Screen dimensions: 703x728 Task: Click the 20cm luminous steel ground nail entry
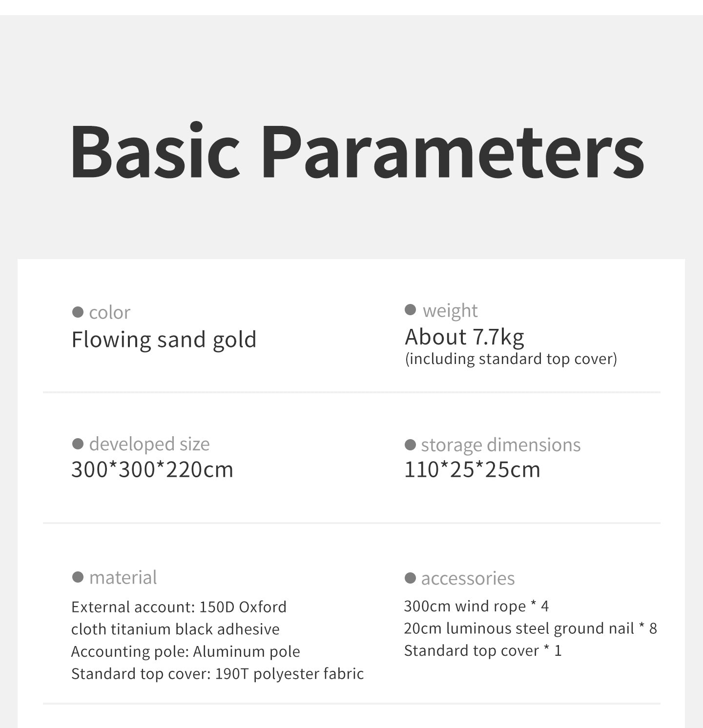pyautogui.click(x=530, y=628)
